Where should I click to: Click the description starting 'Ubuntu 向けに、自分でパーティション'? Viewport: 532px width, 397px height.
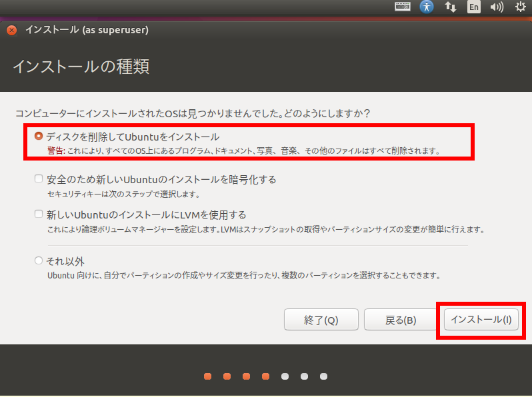244,275
